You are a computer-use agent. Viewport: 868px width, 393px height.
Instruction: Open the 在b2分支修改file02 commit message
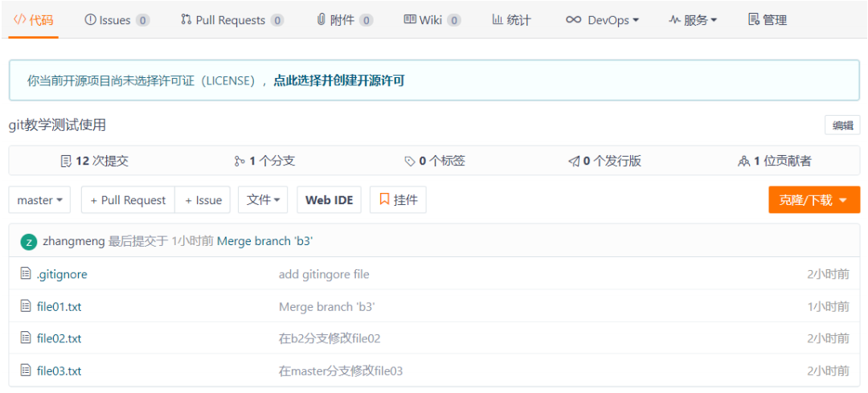coord(330,338)
